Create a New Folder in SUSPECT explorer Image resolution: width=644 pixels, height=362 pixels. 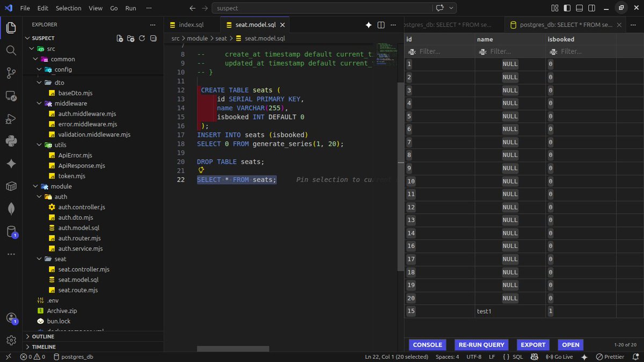[x=131, y=38]
